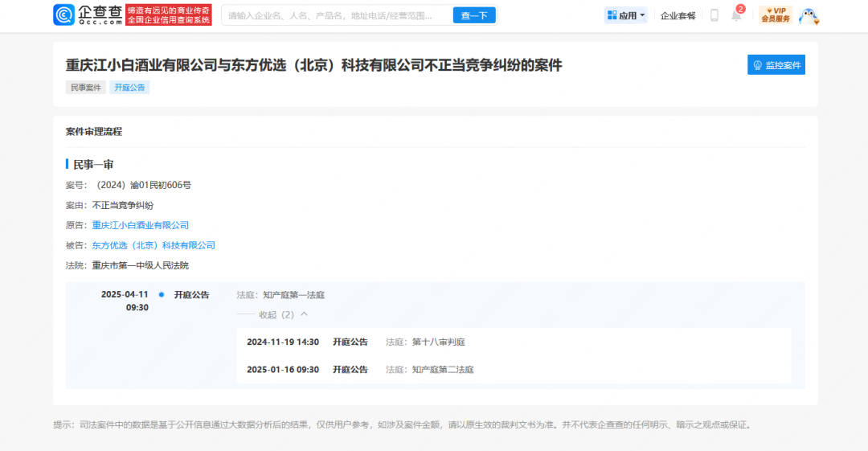868x451 pixels.
Task: Collapse the 收起 (2) expander
Action: click(283, 314)
